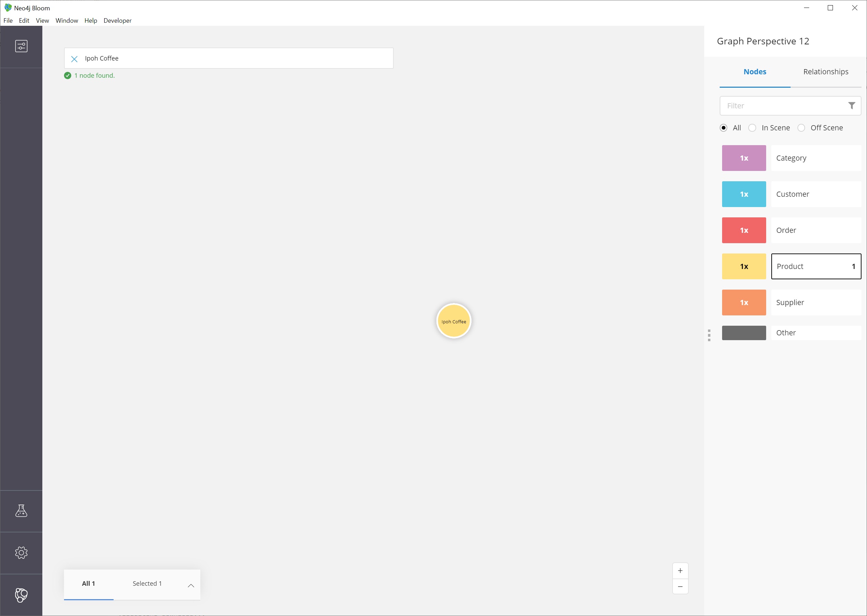Click the community/connections icon

coord(21,594)
